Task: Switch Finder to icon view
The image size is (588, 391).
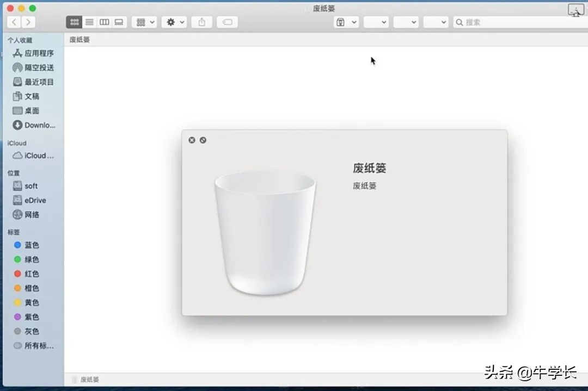Action: coord(74,22)
